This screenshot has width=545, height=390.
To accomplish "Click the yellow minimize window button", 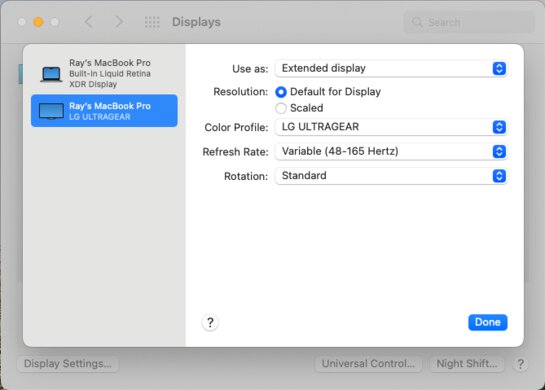I will [38, 22].
